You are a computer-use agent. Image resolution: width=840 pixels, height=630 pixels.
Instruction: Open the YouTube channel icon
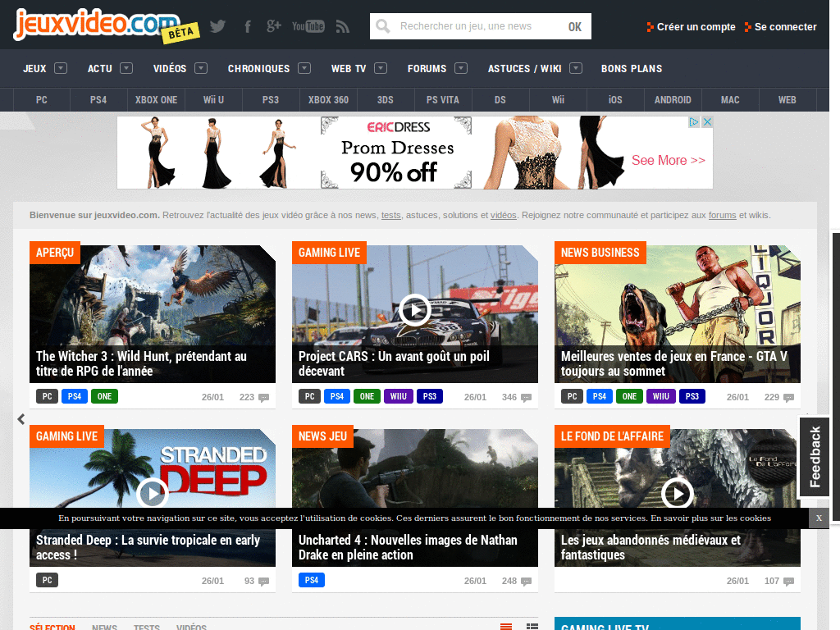[x=308, y=26]
